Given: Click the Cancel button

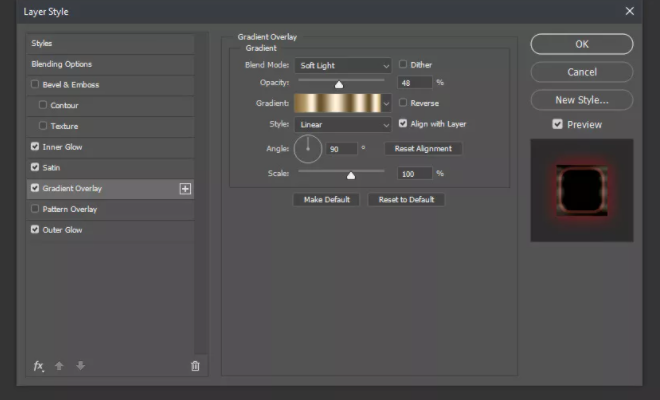Looking at the screenshot, I should (x=582, y=72).
